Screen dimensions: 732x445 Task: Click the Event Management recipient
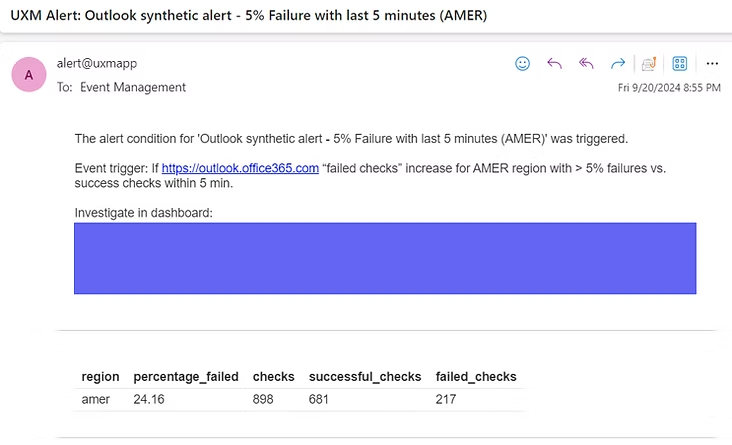(133, 87)
